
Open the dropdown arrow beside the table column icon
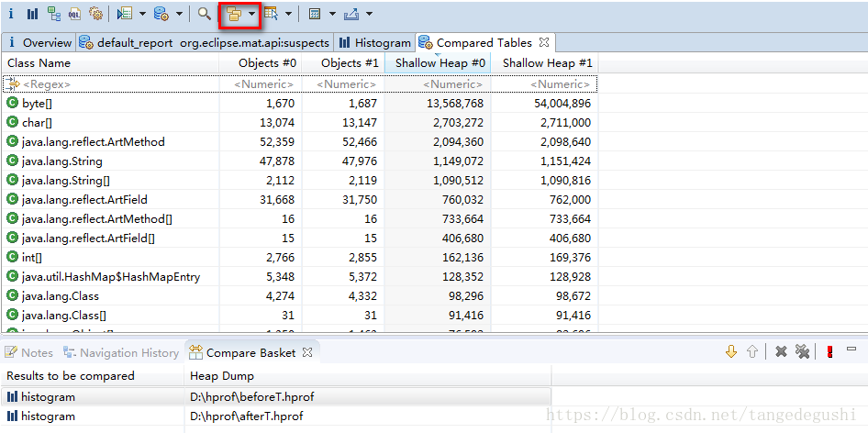[x=288, y=14]
